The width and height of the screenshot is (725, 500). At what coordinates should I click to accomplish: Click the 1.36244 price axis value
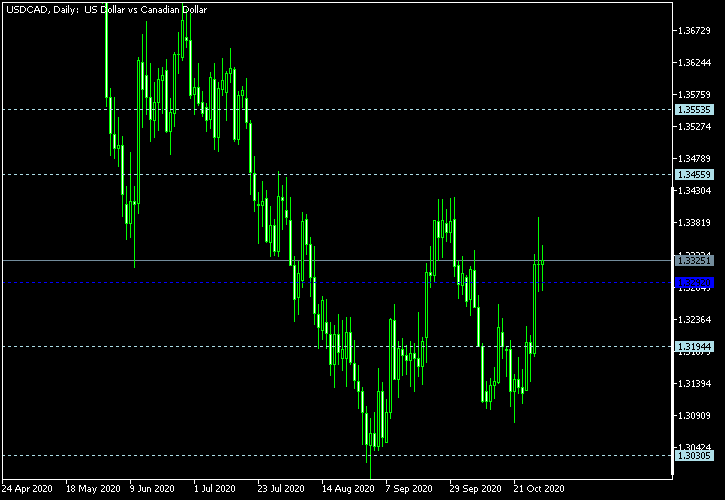click(694, 62)
